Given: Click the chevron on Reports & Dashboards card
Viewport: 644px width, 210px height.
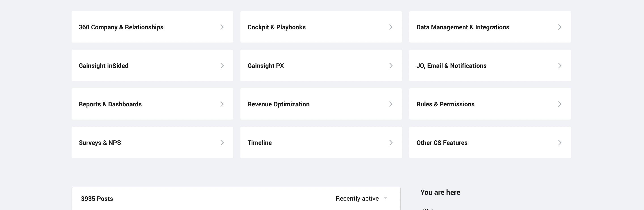Looking at the screenshot, I should (222, 104).
